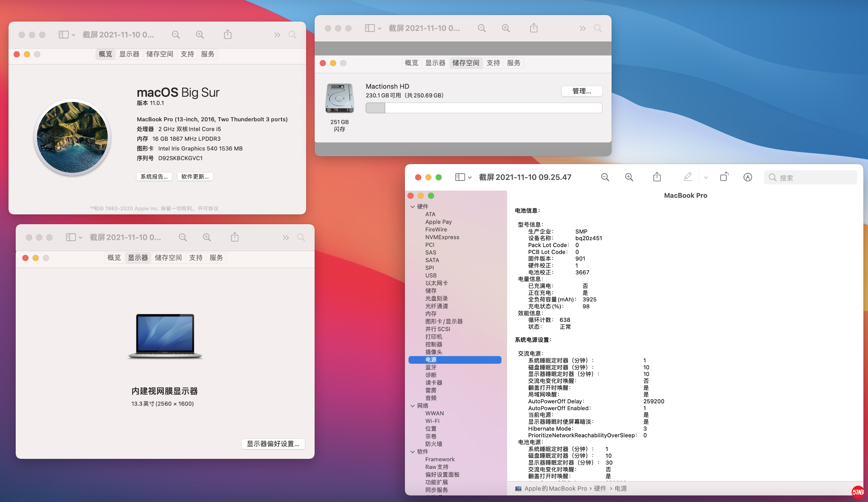Image resolution: width=868 pixels, height=502 pixels.
Task: Select 电源 in the hardware list
Action: 455,360
